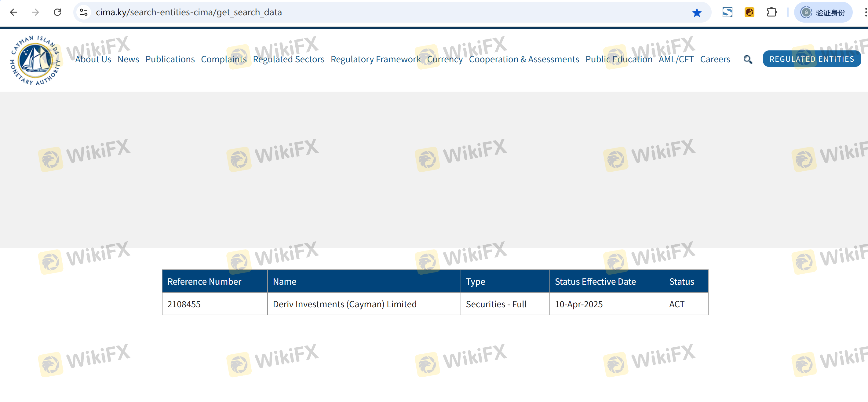Open the Regulated Sectors menu
868x402 pixels.
pos(288,59)
